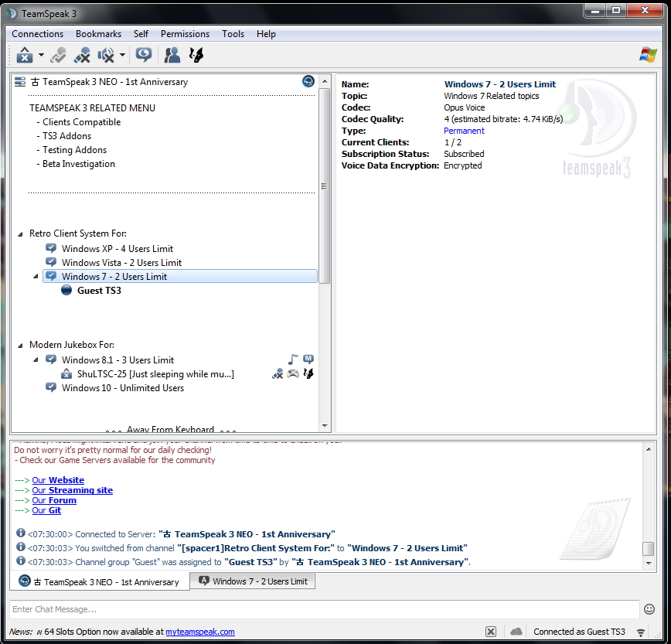Click the Windows flag icon in the toolbar
The image size is (671, 644).
point(648,55)
